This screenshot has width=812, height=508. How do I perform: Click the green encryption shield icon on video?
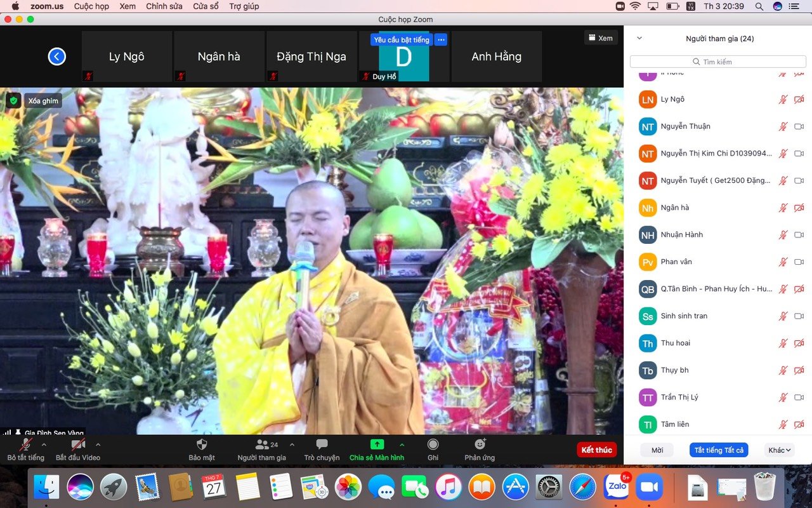(x=13, y=100)
